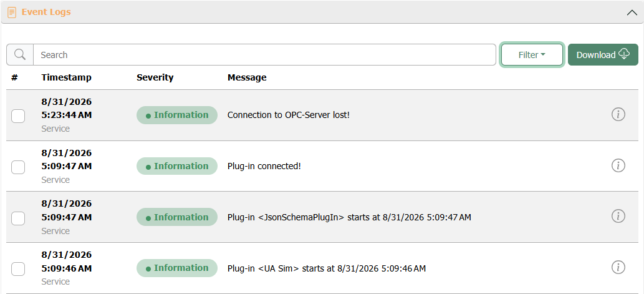
Task: Open info icon for OPC-Server lost entry
Action: (618, 114)
